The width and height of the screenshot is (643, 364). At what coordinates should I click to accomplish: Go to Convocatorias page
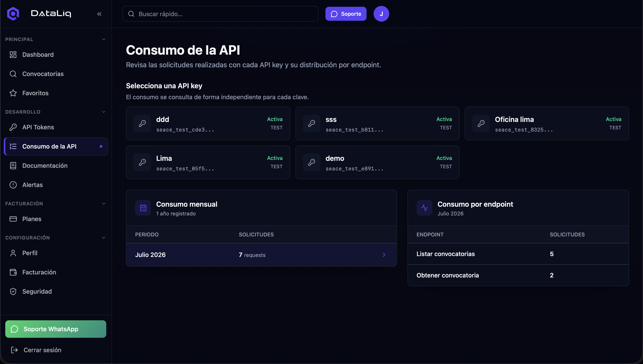point(56,74)
